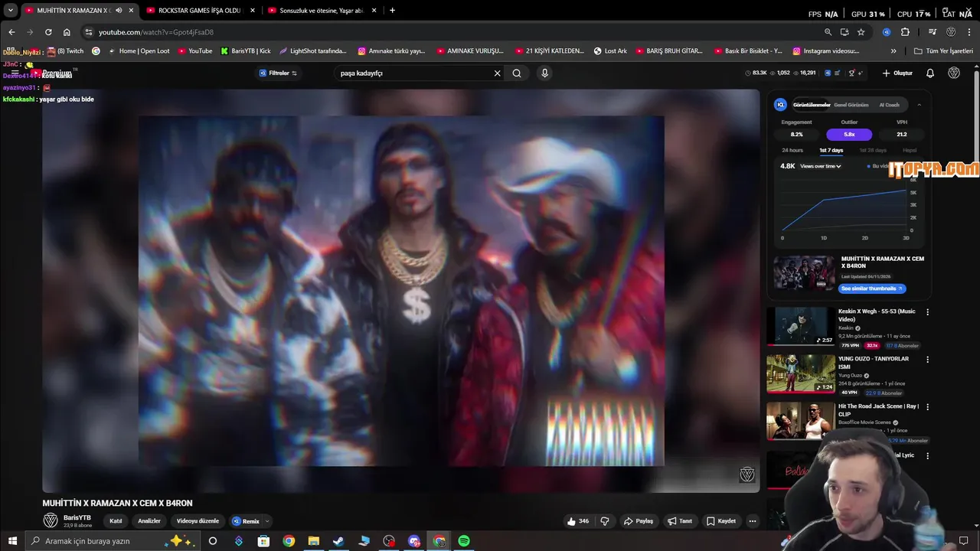Open the tab search dropdown arrow
The width and height of the screenshot is (980, 551).
click(x=11, y=11)
